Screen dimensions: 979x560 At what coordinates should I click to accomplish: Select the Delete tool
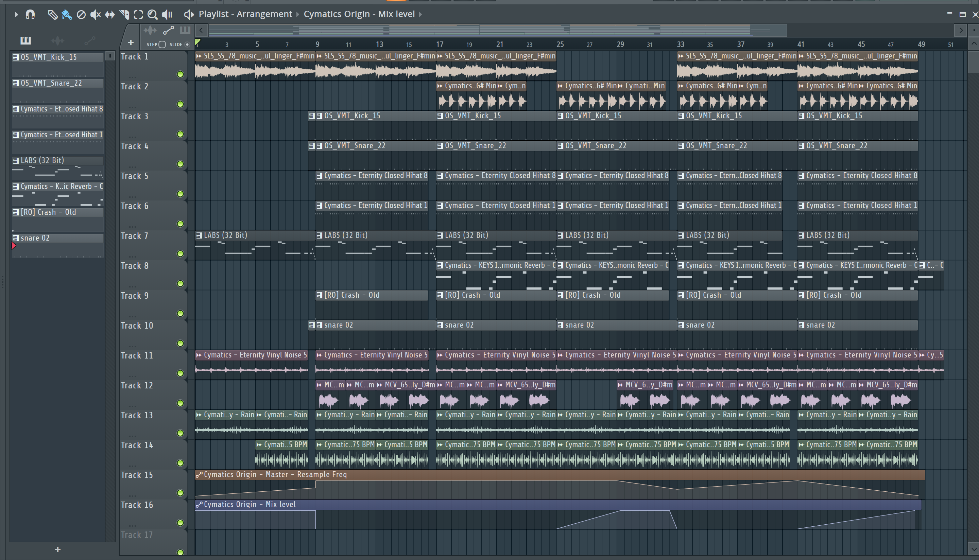point(81,14)
